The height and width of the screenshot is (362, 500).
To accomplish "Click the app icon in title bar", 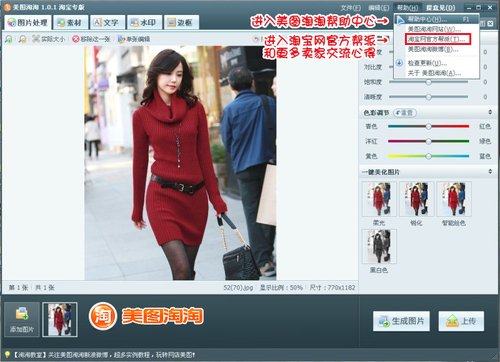I will tap(7, 7).
